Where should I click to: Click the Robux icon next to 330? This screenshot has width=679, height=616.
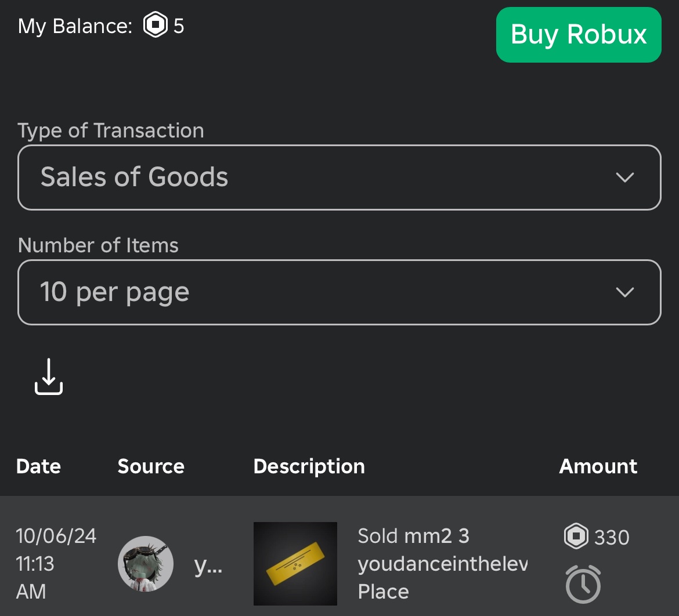click(x=576, y=537)
